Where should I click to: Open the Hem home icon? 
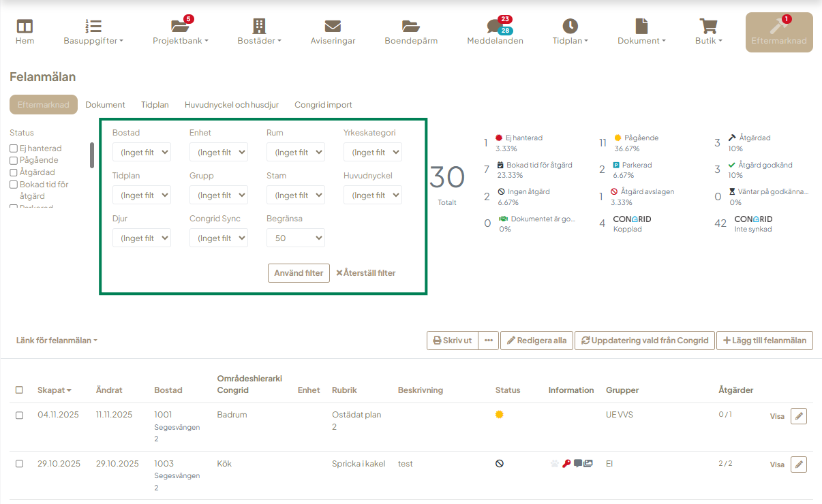click(25, 27)
